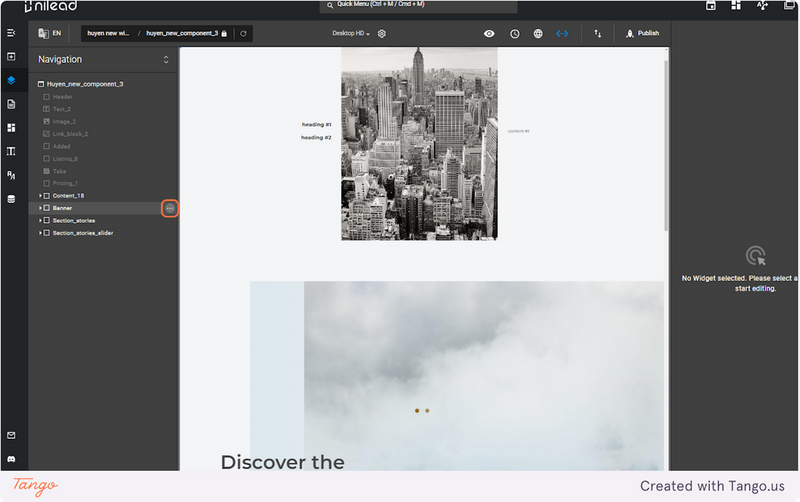The width and height of the screenshot is (800, 502).
Task: Open the database sidebar icon
Action: point(11,199)
